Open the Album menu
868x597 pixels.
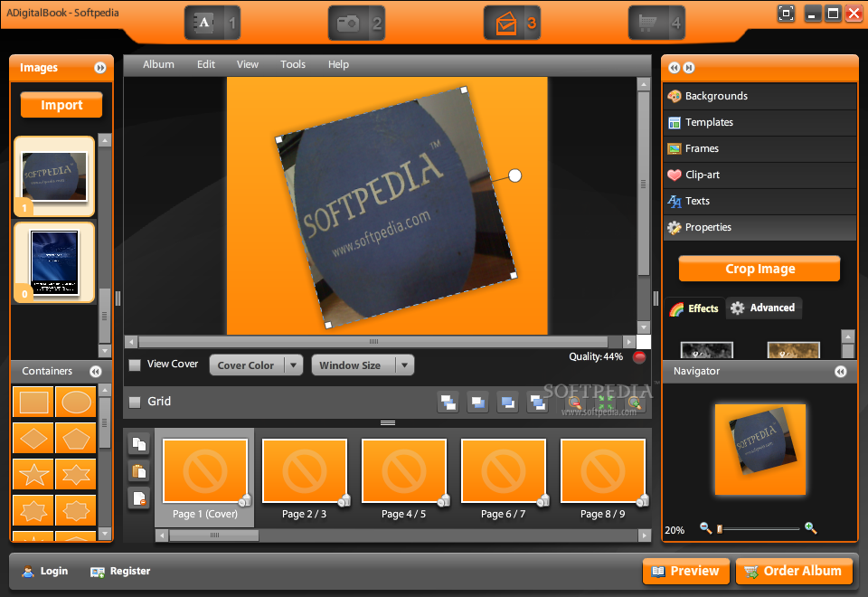click(x=158, y=64)
